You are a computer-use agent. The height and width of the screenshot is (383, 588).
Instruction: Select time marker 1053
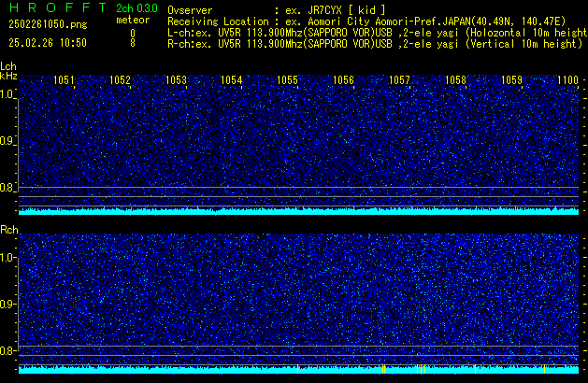(x=176, y=80)
